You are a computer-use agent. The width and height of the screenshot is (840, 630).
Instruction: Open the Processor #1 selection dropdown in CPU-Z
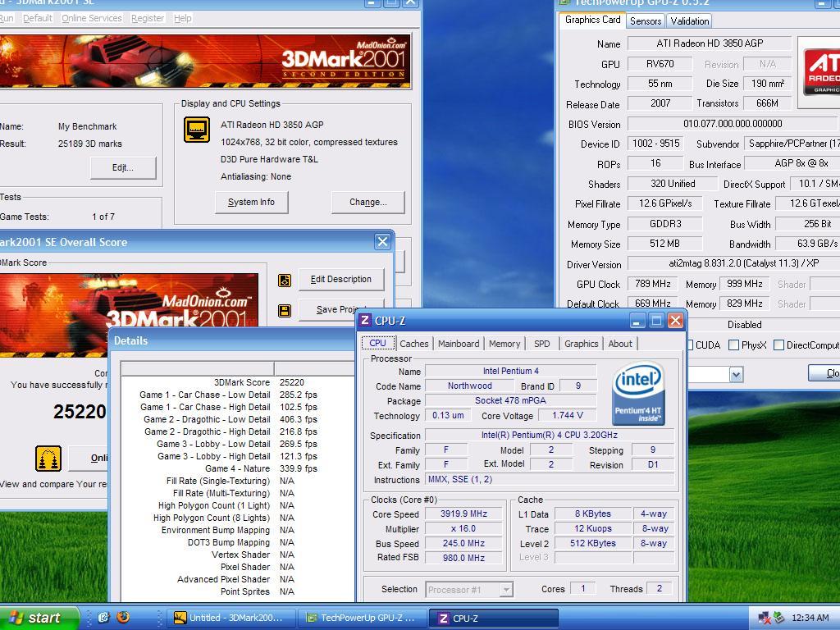point(505,590)
